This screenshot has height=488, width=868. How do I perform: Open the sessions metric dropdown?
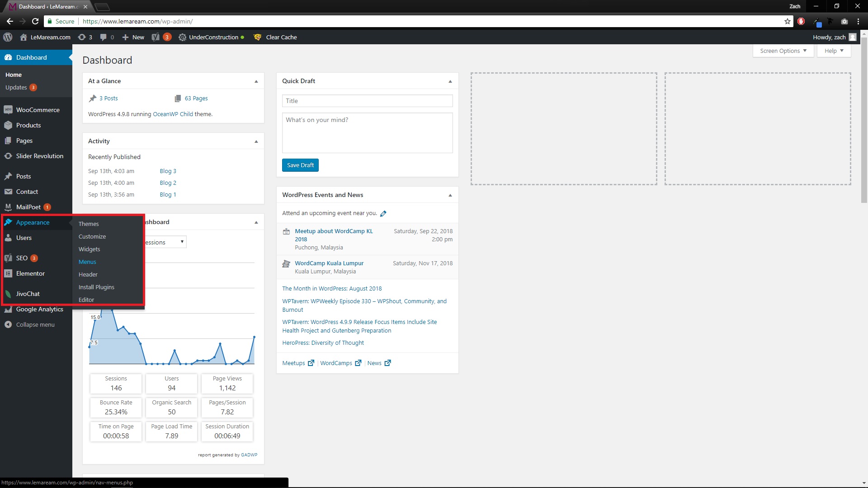click(x=165, y=242)
